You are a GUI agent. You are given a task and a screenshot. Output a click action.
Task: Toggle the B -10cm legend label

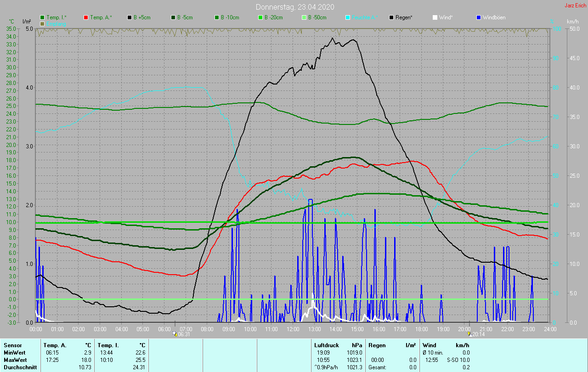pyautogui.click(x=230, y=17)
